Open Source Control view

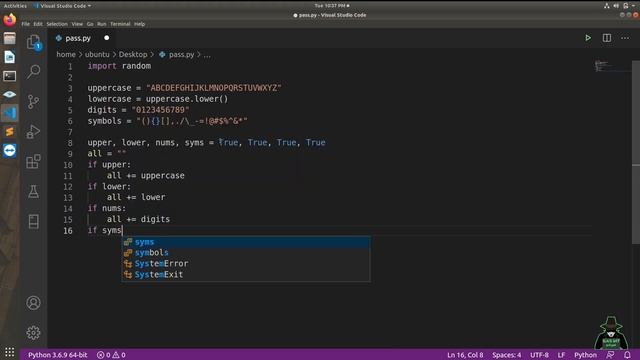[33, 102]
